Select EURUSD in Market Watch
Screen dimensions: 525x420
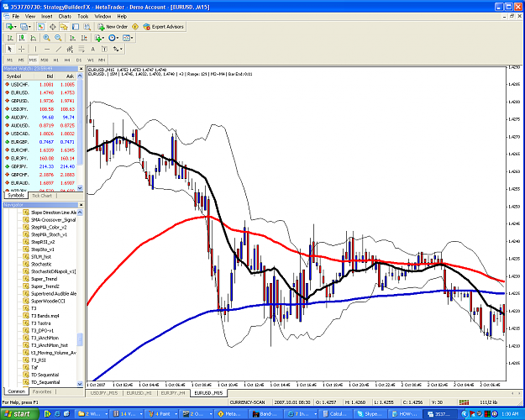[x=40, y=92]
